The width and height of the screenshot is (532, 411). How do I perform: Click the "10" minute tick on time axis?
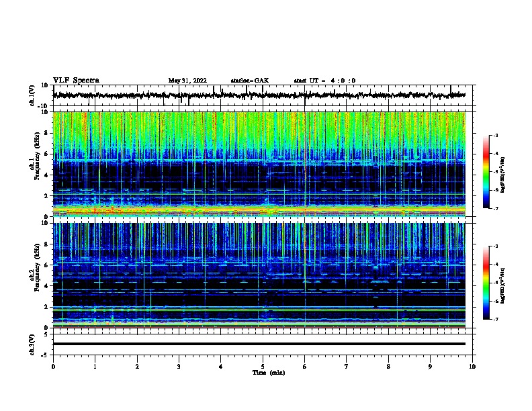pos(472,367)
